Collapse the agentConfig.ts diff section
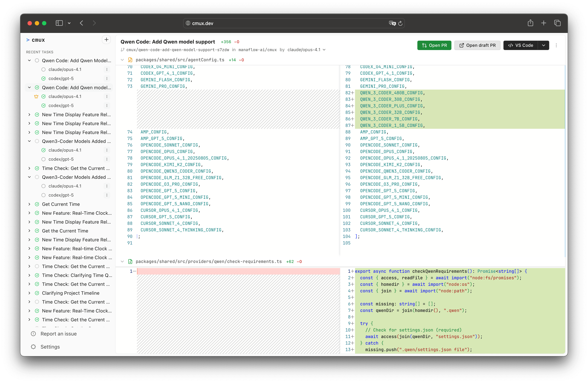588x383 pixels. pyautogui.click(x=122, y=60)
